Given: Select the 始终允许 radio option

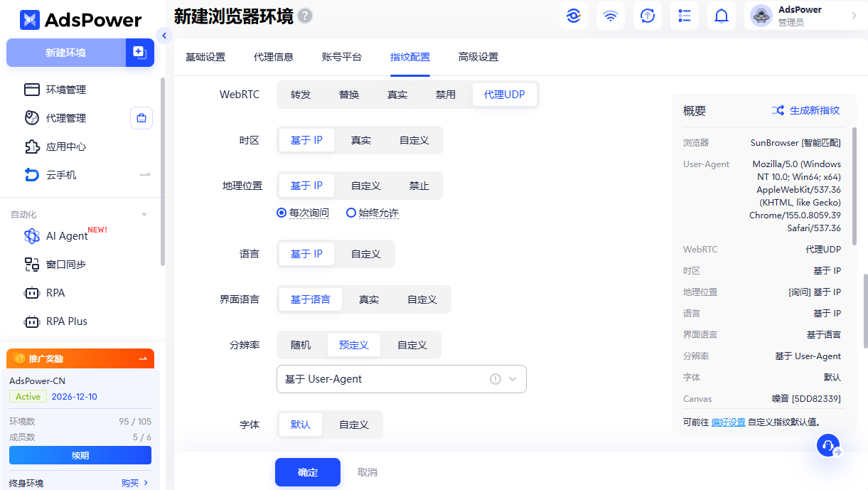Looking at the screenshot, I should point(373,213).
